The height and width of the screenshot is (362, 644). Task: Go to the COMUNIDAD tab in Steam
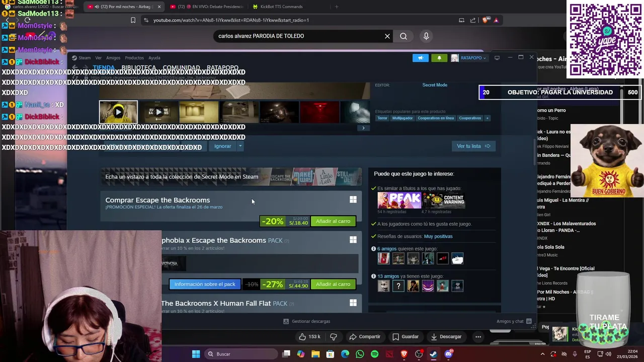[181, 67]
